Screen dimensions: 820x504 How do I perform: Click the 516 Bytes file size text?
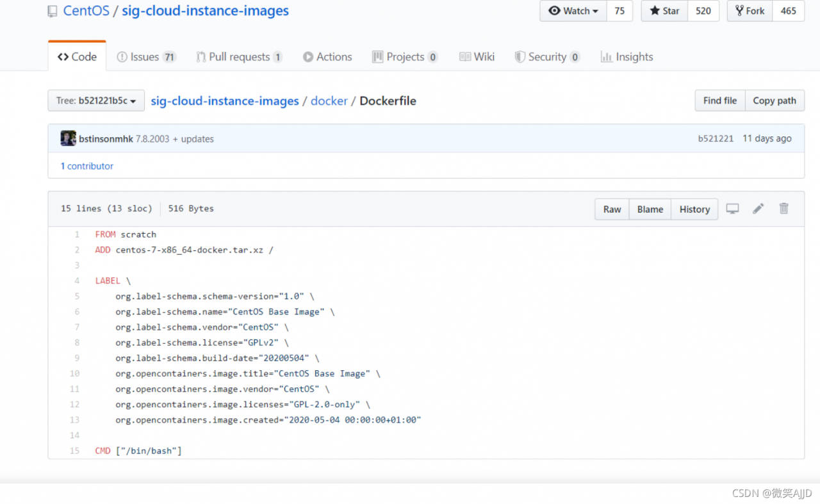[x=191, y=209]
